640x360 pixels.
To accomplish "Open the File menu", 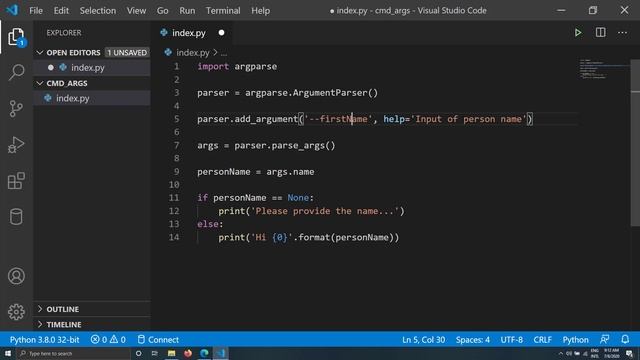I will pos(36,10).
